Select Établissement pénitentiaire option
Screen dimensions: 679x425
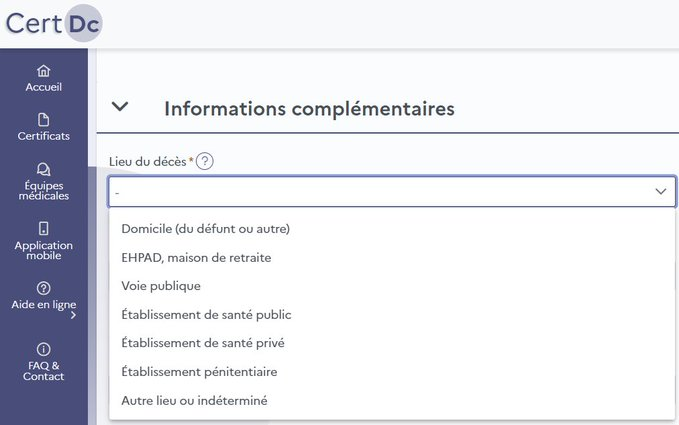[199, 372]
